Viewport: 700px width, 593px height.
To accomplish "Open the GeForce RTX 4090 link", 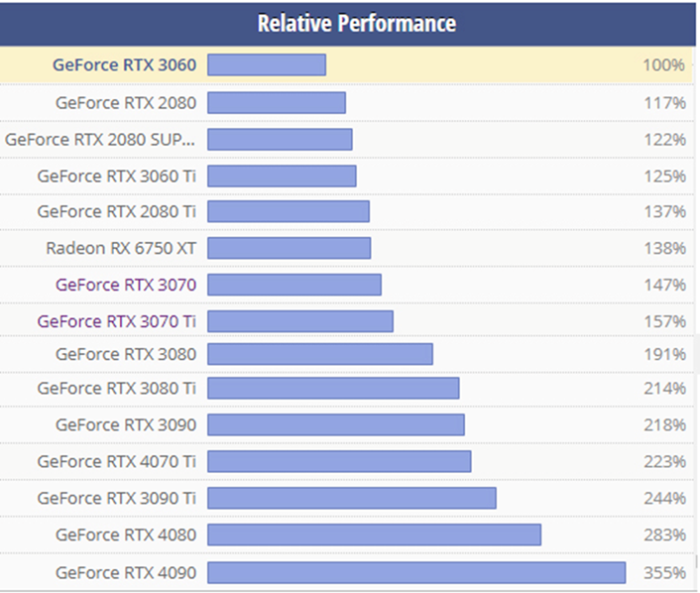I will (x=126, y=572).
